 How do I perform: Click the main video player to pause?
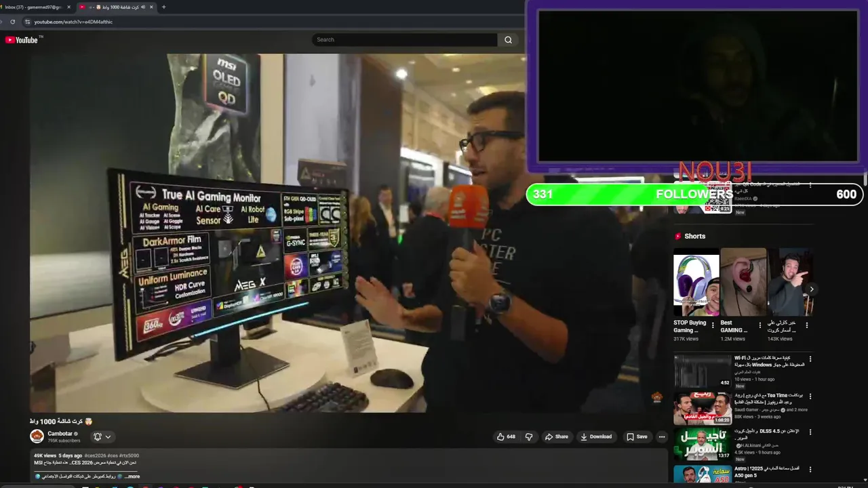pyautogui.click(x=278, y=232)
